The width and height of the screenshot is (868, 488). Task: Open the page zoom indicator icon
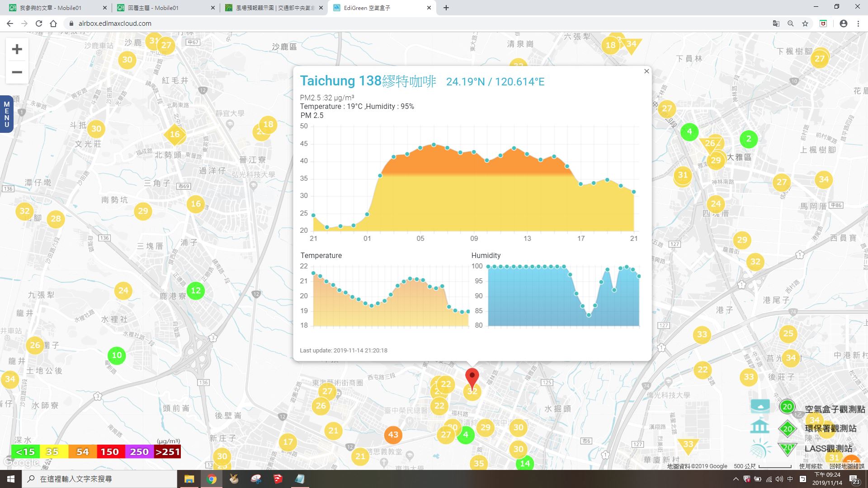(791, 23)
